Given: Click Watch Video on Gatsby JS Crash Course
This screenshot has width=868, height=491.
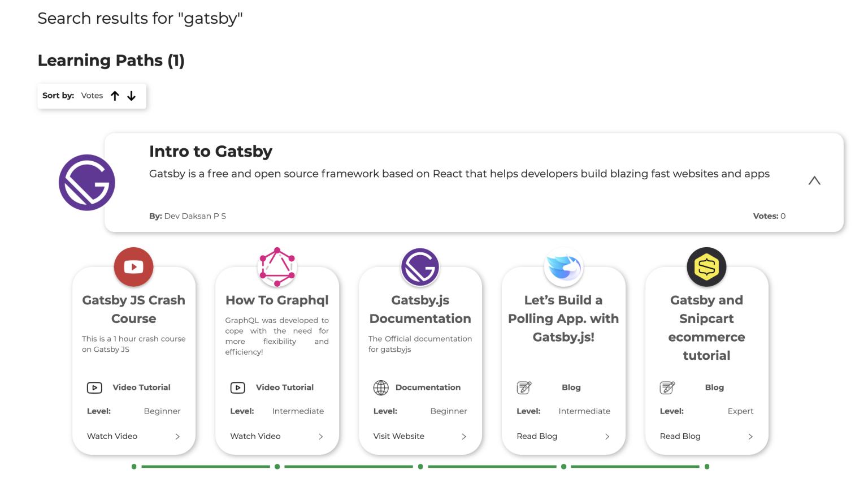Looking at the screenshot, I should pos(112,436).
